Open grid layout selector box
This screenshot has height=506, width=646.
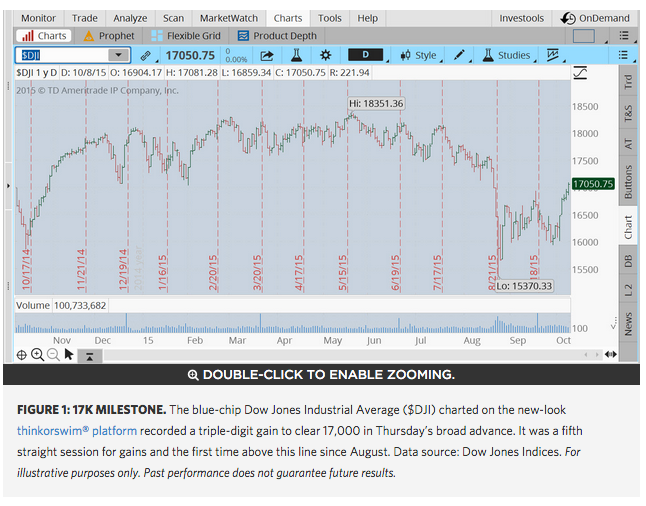point(584,36)
